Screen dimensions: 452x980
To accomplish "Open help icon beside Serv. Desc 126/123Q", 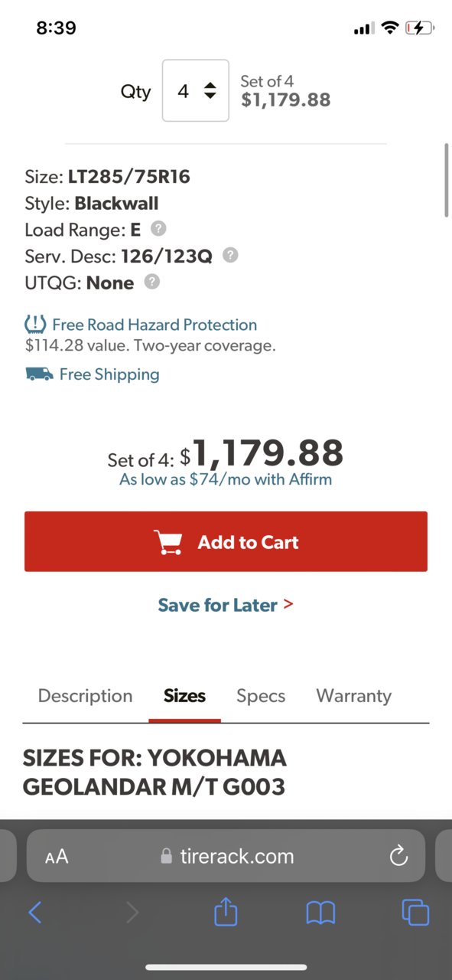I will [230, 255].
